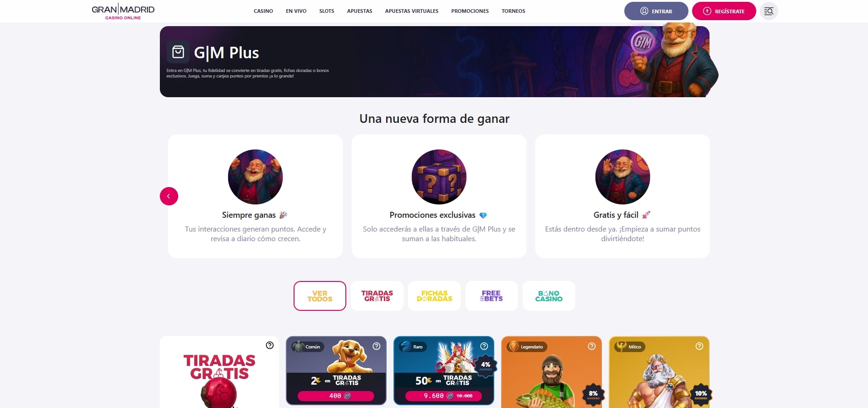Click the Regístrate button
This screenshot has width=868, height=408.
724,11
